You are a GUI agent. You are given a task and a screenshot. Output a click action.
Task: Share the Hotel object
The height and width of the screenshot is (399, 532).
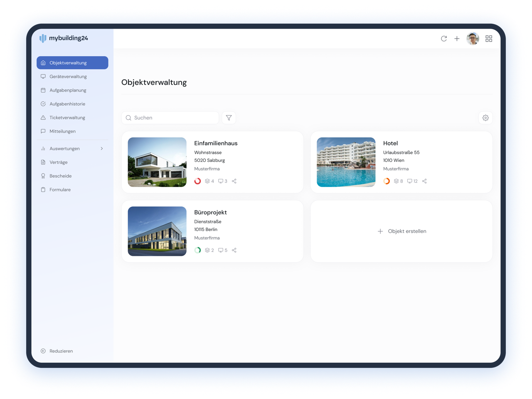[424, 181]
